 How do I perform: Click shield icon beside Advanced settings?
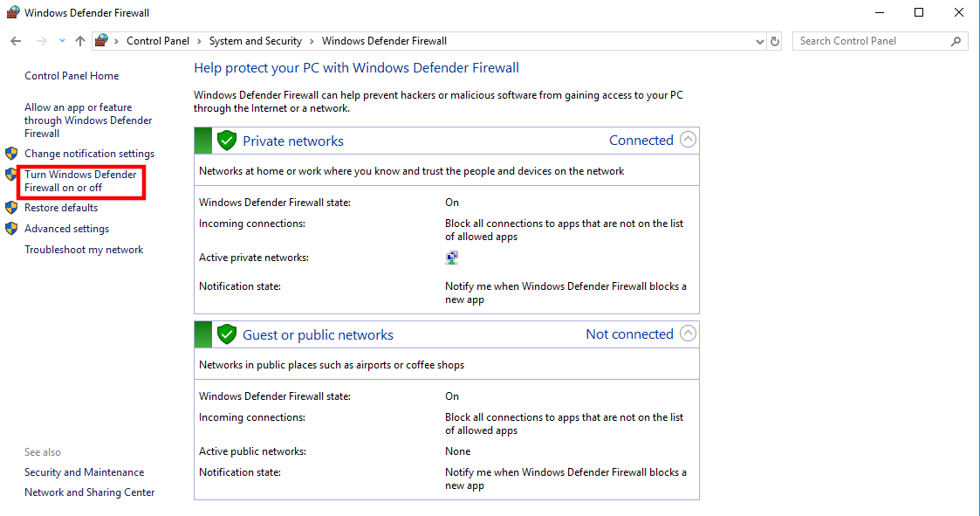click(x=11, y=228)
